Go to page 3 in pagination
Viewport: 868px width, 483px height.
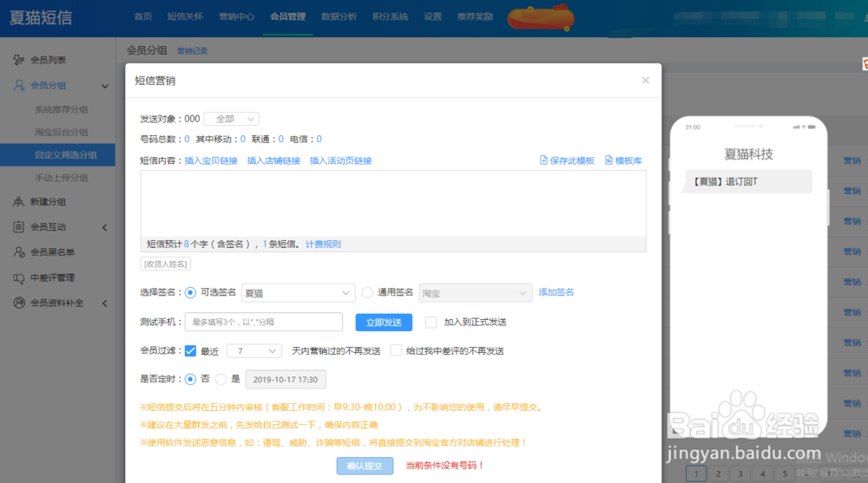[x=740, y=473]
